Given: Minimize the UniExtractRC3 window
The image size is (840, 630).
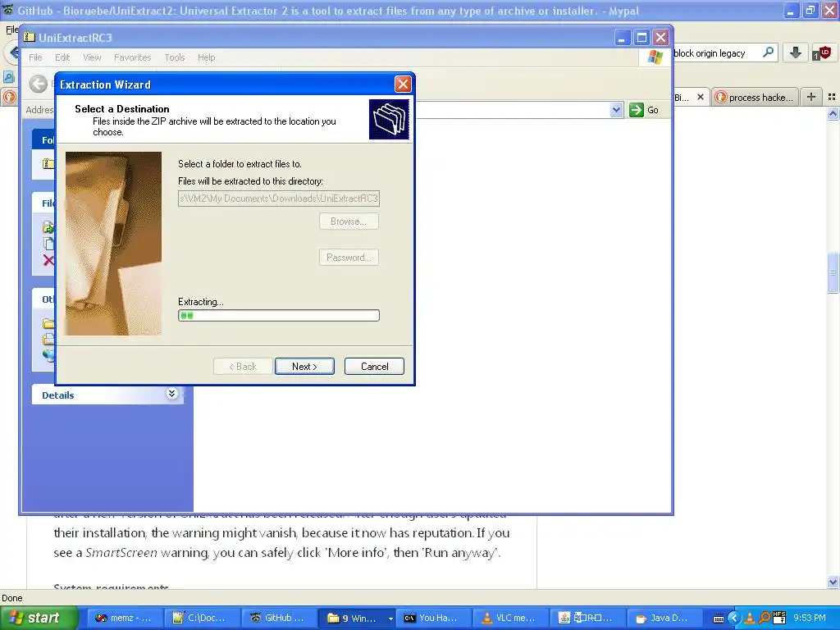Looking at the screenshot, I should coord(622,38).
